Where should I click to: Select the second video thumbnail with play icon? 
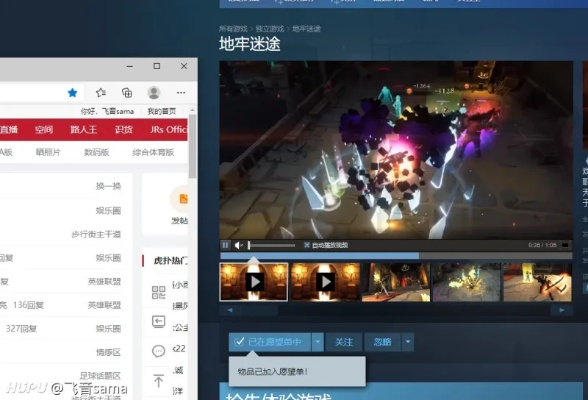(x=325, y=282)
